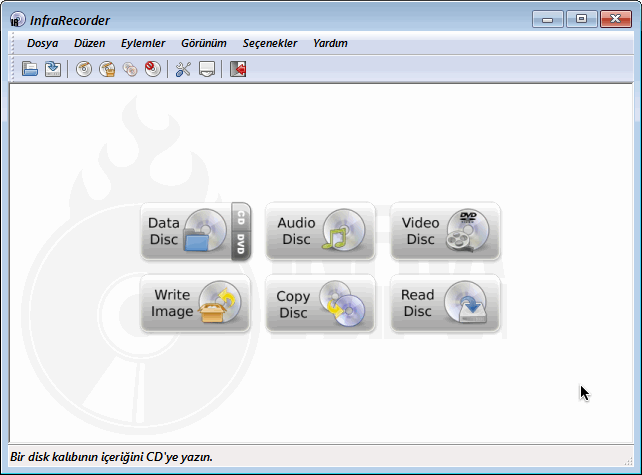
Task: Click the window resize grip in status bar
Action: (628, 461)
